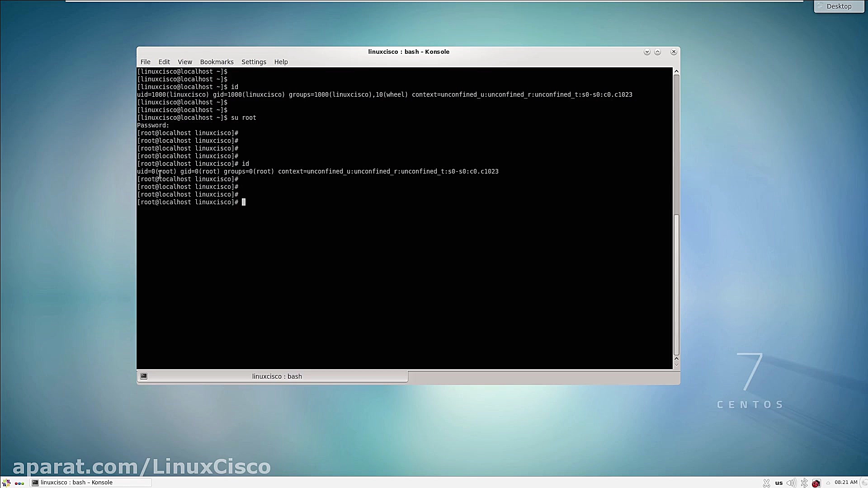The image size is (868, 488).
Task: Expand the system tray triangle arrow
Action: pyautogui.click(x=828, y=483)
